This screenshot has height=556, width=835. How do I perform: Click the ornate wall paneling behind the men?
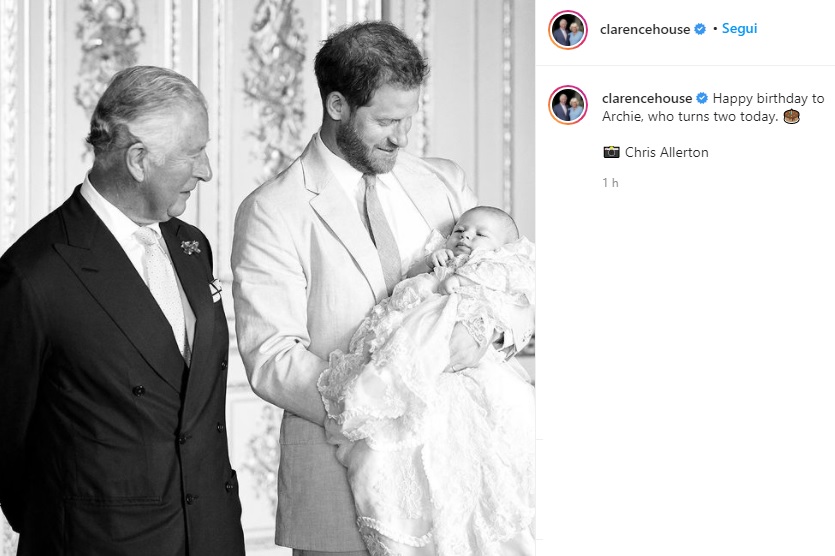pyautogui.click(x=266, y=80)
